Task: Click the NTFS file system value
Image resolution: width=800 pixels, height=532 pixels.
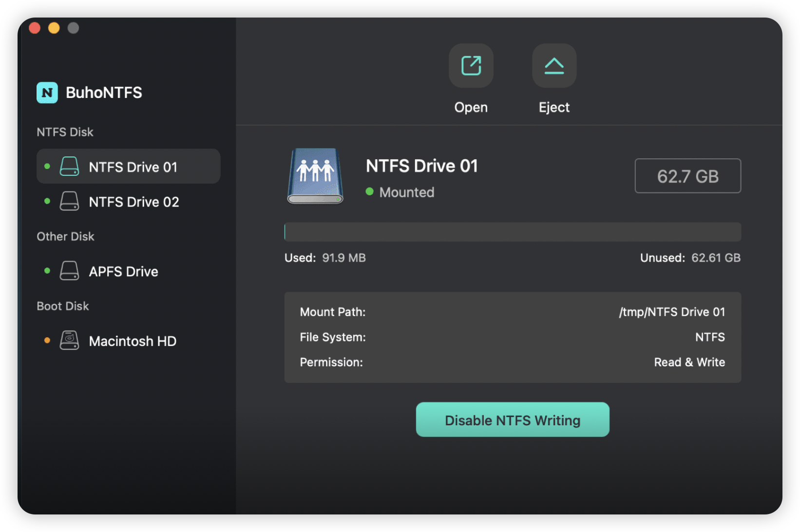Action: (x=710, y=337)
